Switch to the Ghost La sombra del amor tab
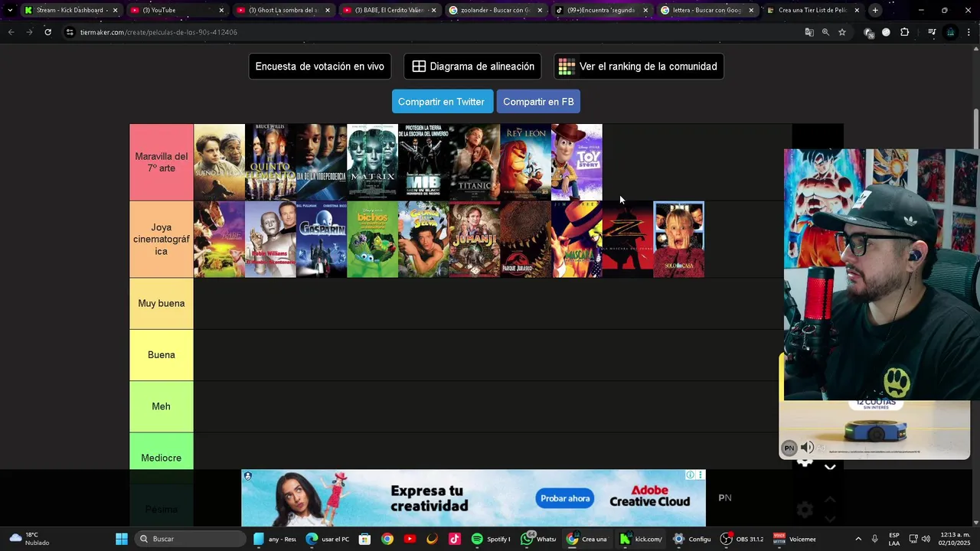980x551 pixels. click(x=282, y=10)
